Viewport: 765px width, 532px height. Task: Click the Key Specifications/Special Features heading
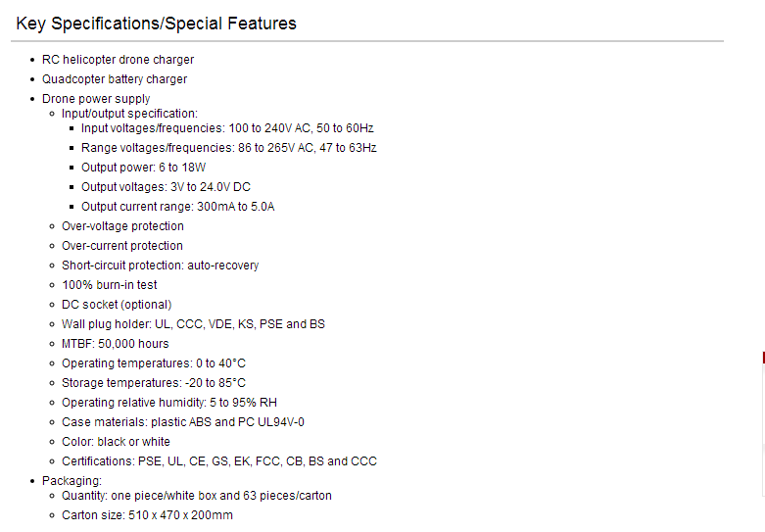pyautogui.click(x=156, y=24)
